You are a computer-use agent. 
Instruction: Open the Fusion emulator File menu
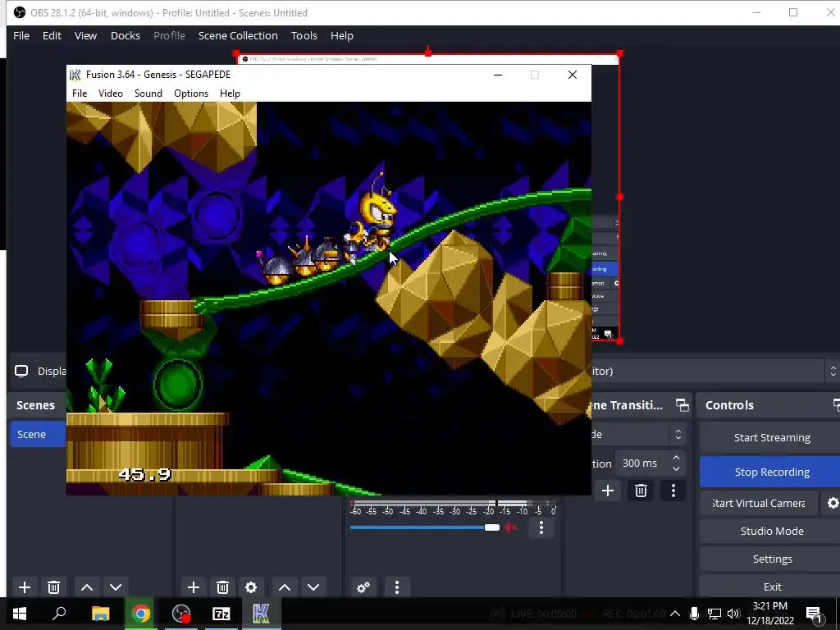pos(80,94)
